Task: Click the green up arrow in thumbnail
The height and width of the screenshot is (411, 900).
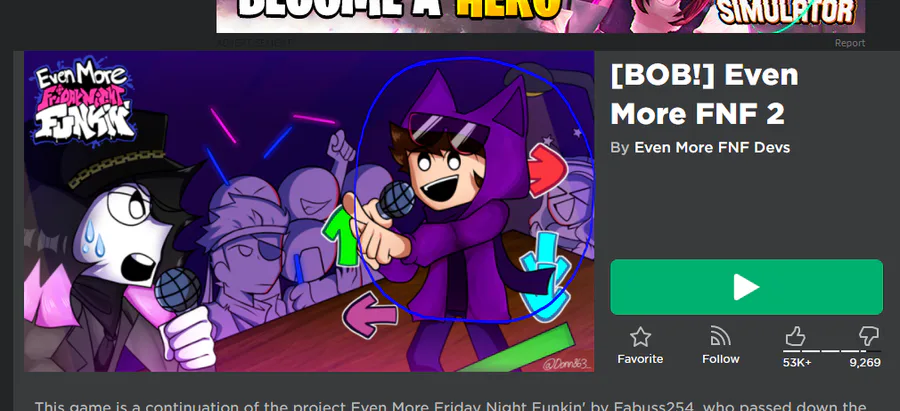Action: point(341,236)
